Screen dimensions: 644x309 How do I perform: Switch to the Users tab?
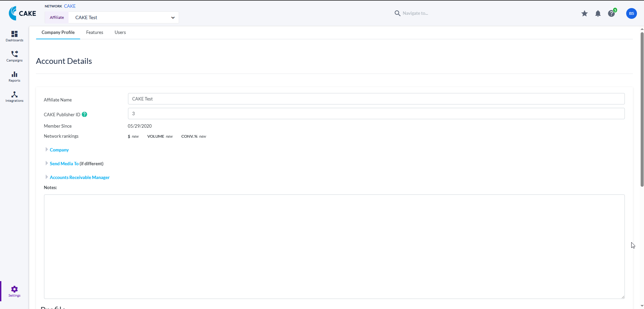(x=120, y=33)
